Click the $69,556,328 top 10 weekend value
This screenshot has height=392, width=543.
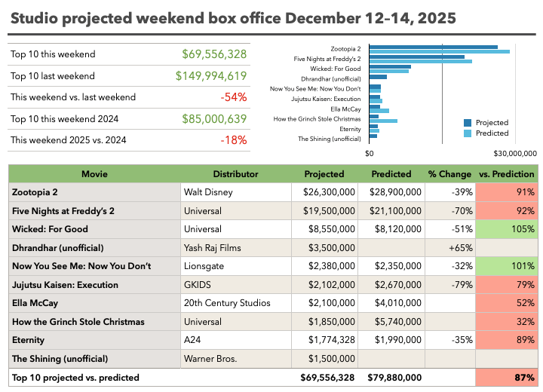pos(214,54)
